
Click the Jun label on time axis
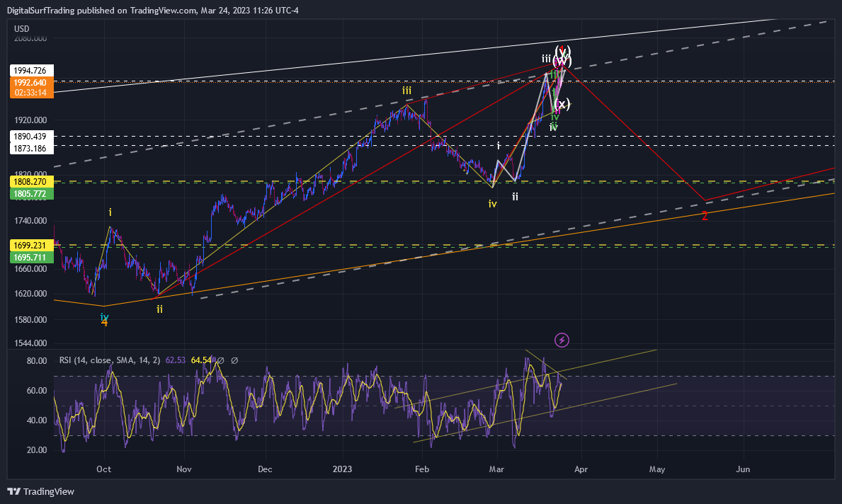coord(743,469)
